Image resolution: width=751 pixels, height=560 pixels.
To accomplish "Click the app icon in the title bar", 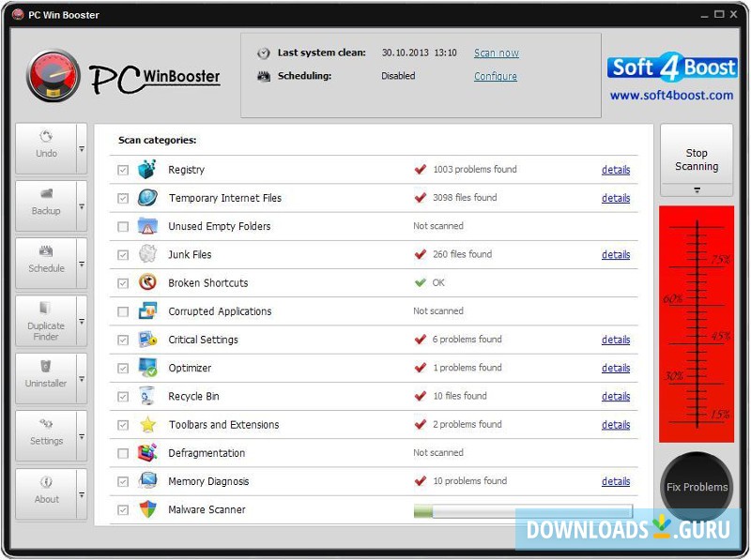I will [18, 15].
